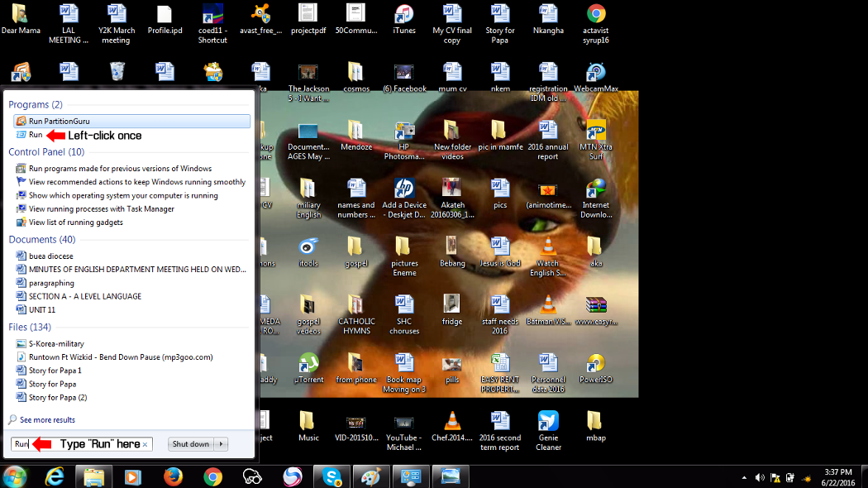
Task: Select the µTorrent desktop shortcut
Action: tap(308, 368)
